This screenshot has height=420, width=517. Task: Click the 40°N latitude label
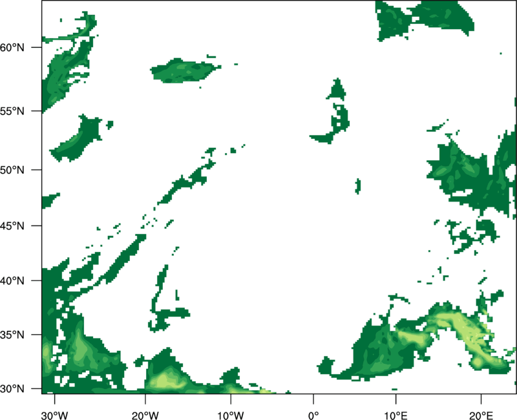pos(12,281)
